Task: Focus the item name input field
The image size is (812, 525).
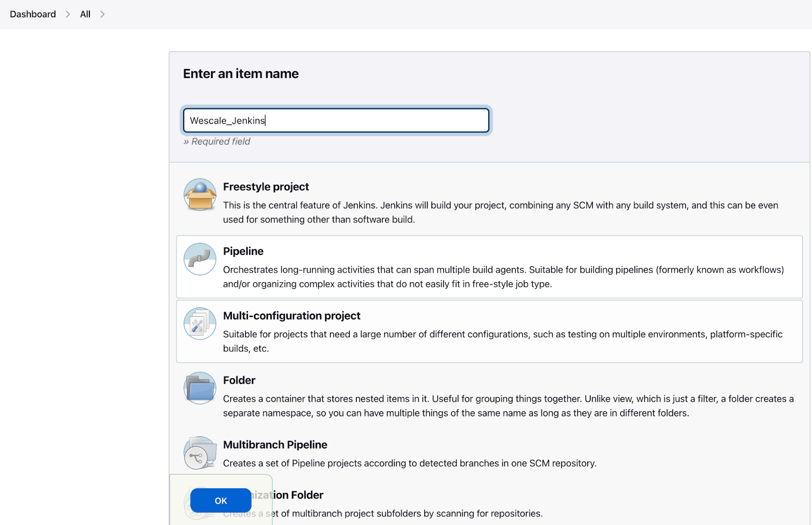Action: pyautogui.click(x=336, y=120)
